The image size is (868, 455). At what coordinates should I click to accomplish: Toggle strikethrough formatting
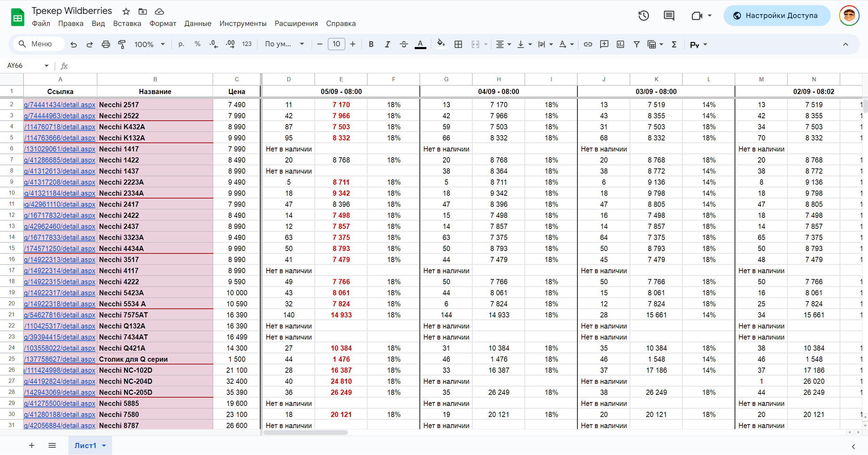click(404, 44)
